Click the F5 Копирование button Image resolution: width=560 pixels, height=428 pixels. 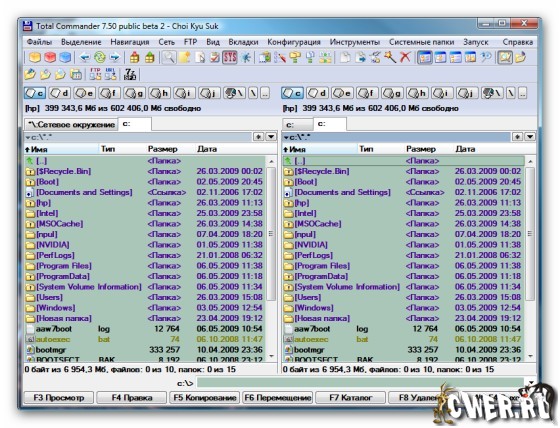(204, 398)
